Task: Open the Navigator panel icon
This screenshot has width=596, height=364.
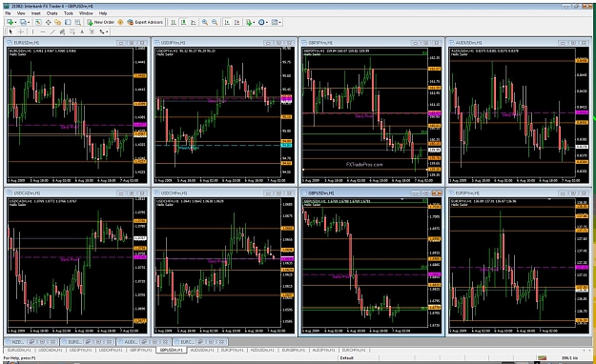Action: [58, 23]
